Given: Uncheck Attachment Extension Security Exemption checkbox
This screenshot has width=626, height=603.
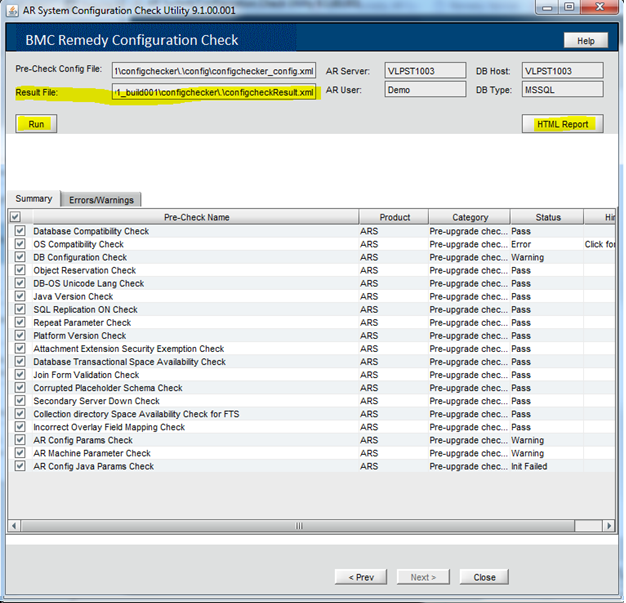Looking at the screenshot, I should (20, 349).
